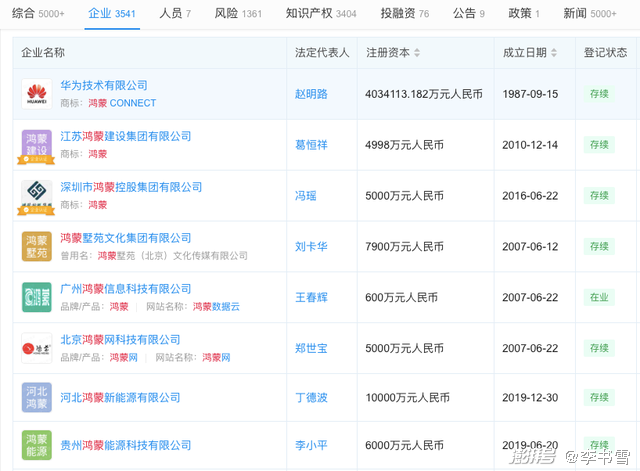This screenshot has height=471, width=640.
Task: Select the 600万元人民币 capital cell
Action: (402, 298)
